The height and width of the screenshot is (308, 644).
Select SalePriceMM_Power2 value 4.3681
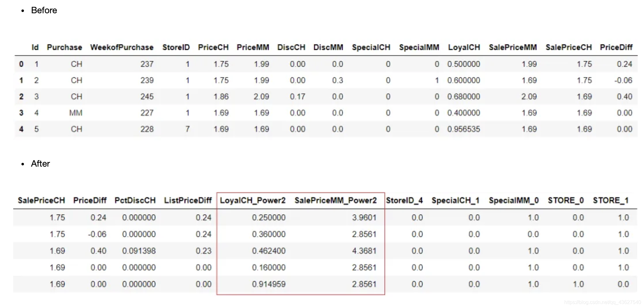click(x=364, y=251)
